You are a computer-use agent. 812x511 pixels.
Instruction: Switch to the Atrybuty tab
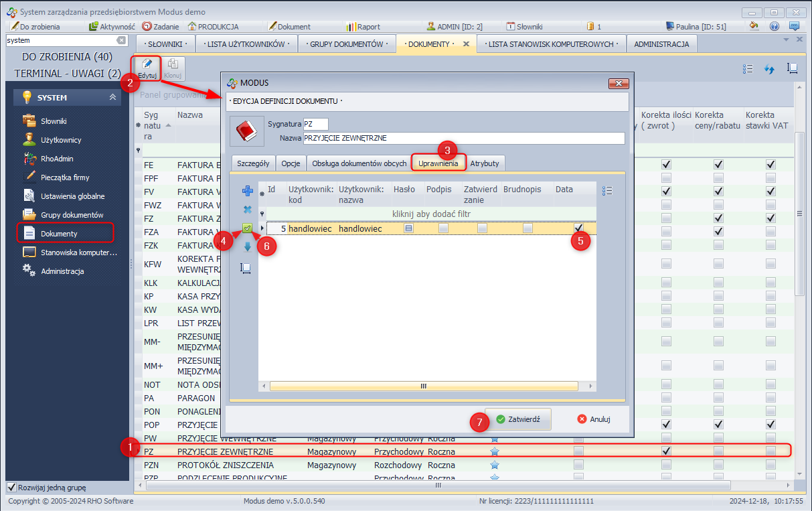tap(485, 163)
